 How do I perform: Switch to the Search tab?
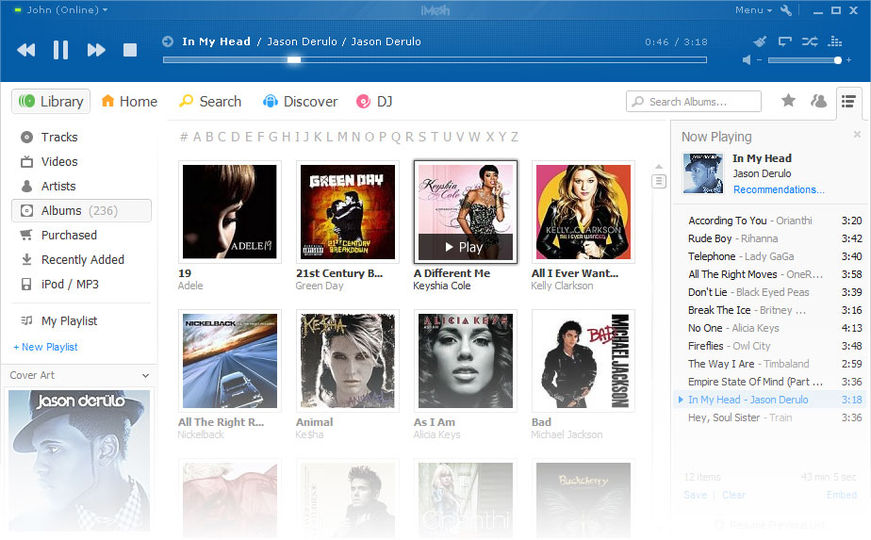[210, 102]
